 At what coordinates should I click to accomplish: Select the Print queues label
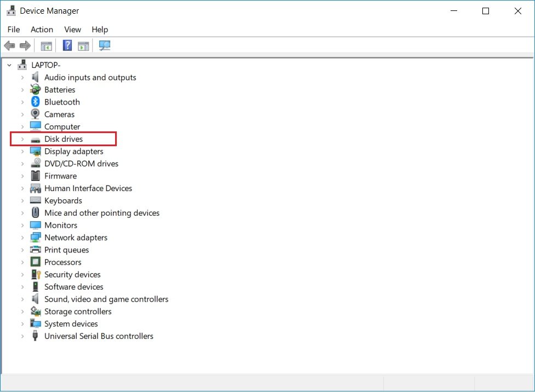(66, 250)
